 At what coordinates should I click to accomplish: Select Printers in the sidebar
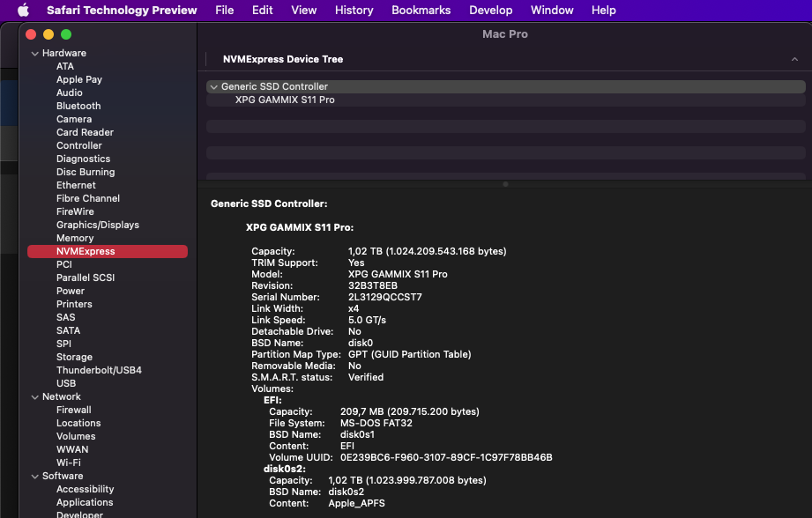[x=74, y=304]
